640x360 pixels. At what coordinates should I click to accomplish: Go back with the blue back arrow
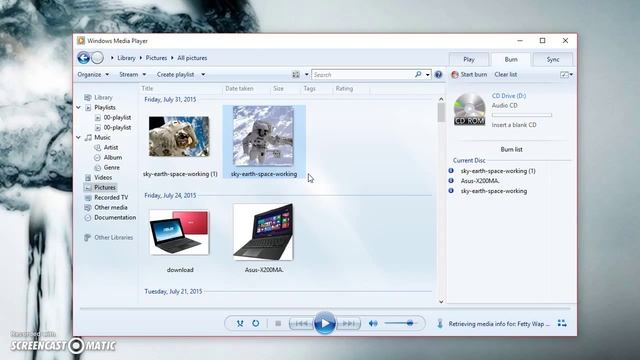click(x=84, y=58)
